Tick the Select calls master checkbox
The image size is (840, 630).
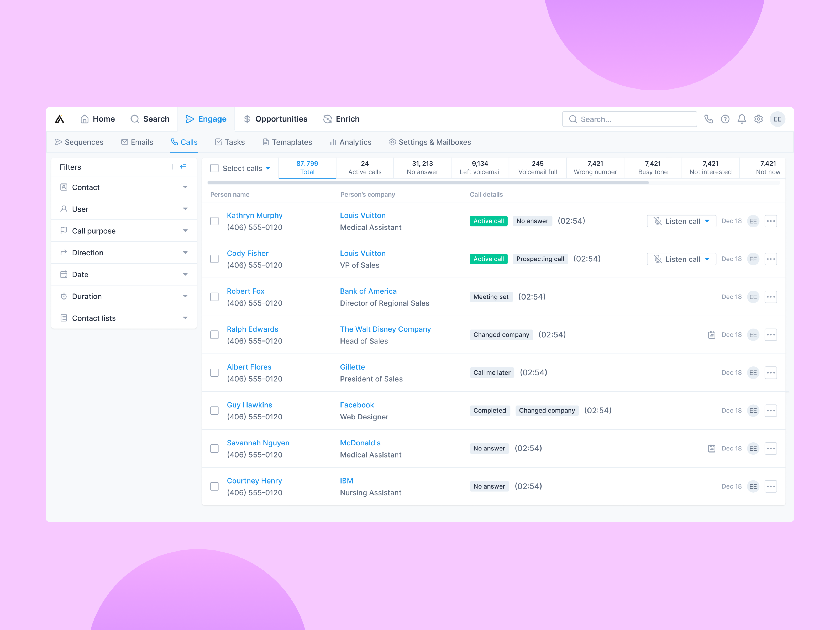pos(214,168)
